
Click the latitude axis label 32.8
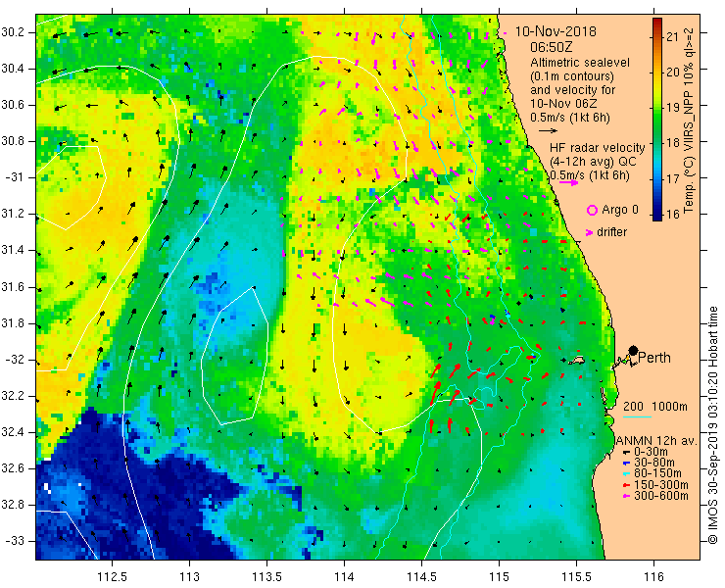[x=12, y=505]
